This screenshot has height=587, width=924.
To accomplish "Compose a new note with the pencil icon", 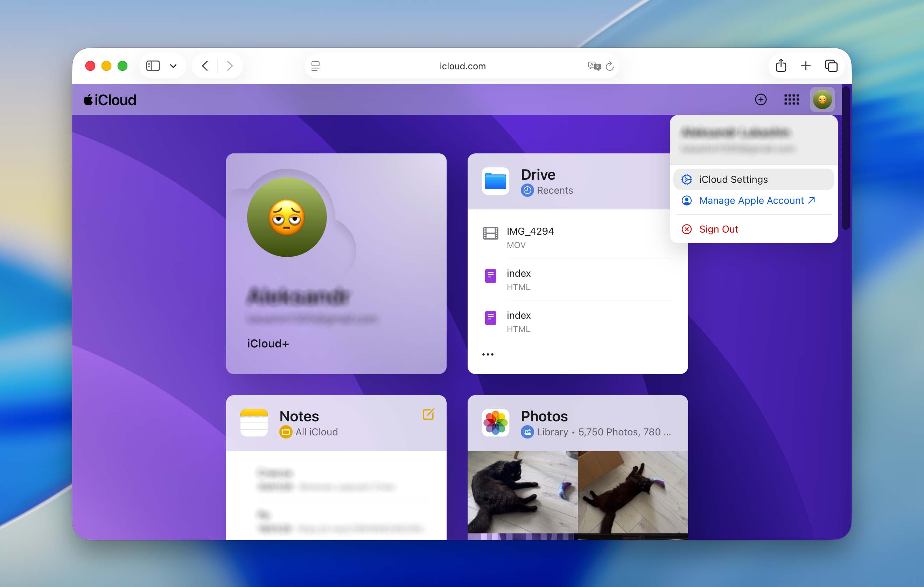I will (x=428, y=414).
